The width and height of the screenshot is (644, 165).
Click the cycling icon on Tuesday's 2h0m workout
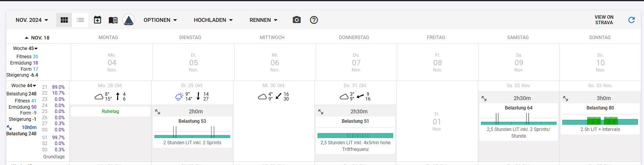coord(158,112)
